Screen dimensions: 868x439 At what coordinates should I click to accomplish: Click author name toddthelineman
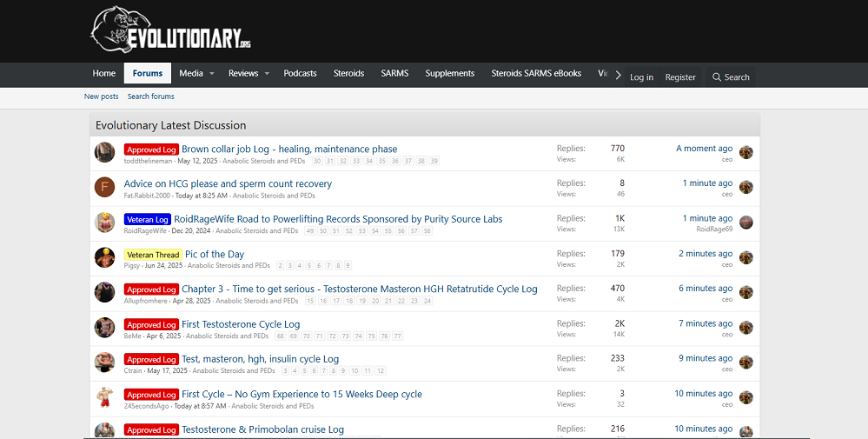click(x=148, y=161)
